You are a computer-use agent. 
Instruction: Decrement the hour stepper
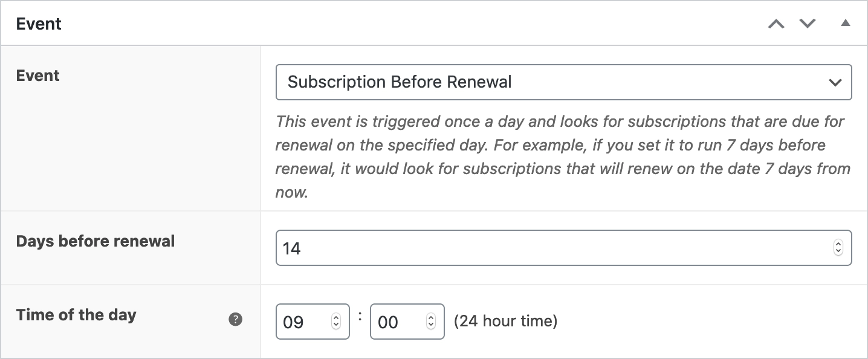coord(336,325)
